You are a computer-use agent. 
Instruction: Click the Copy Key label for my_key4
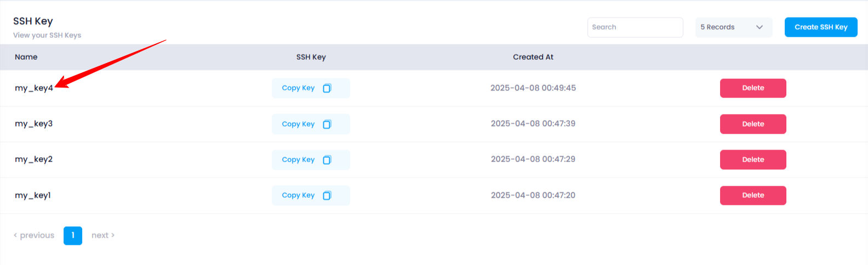[298, 88]
